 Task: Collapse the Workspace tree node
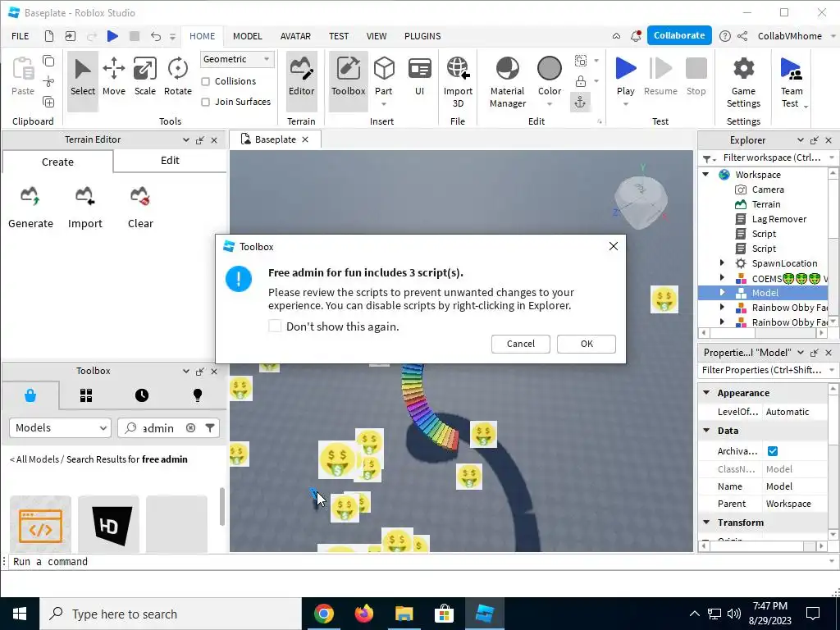coord(706,175)
